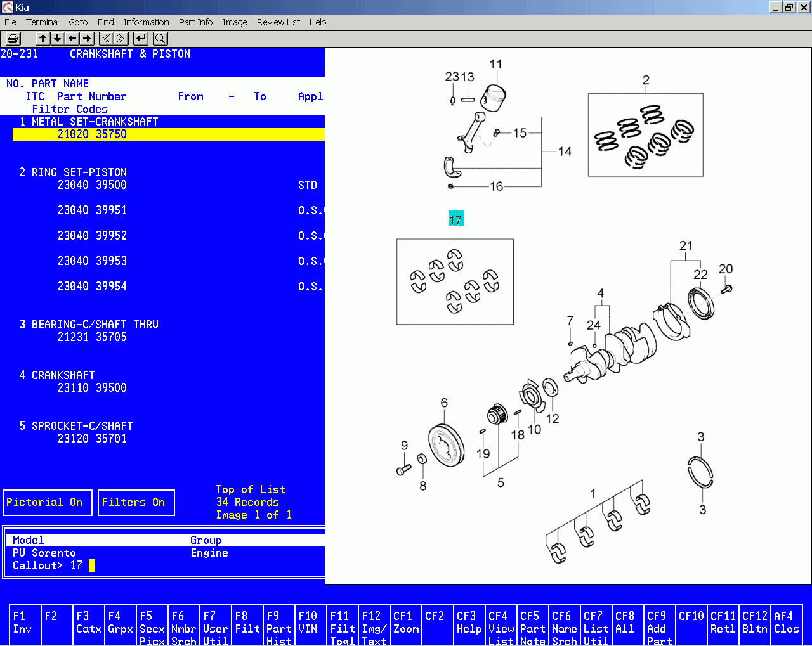Click the CF1 Zoom function key
Image resolution: width=812 pixels, height=646 pixels.
[406, 626]
